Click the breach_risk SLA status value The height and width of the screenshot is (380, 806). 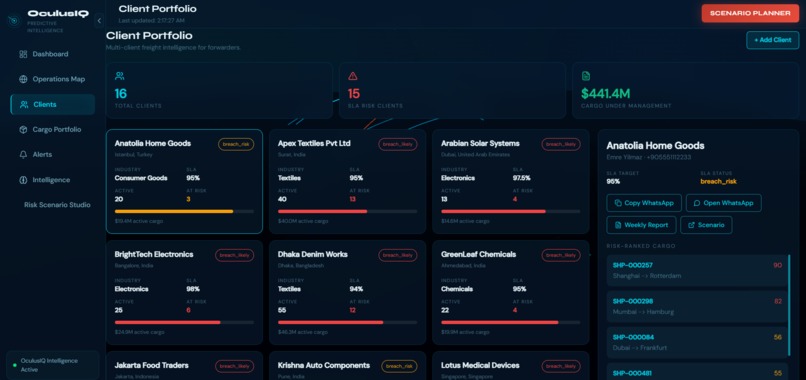click(x=719, y=182)
